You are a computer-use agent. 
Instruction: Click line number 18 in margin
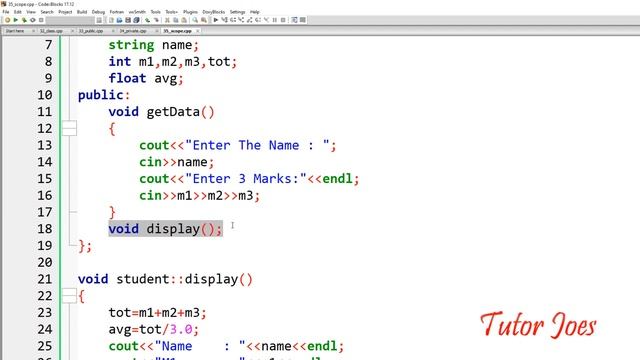click(x=45, y=229)
